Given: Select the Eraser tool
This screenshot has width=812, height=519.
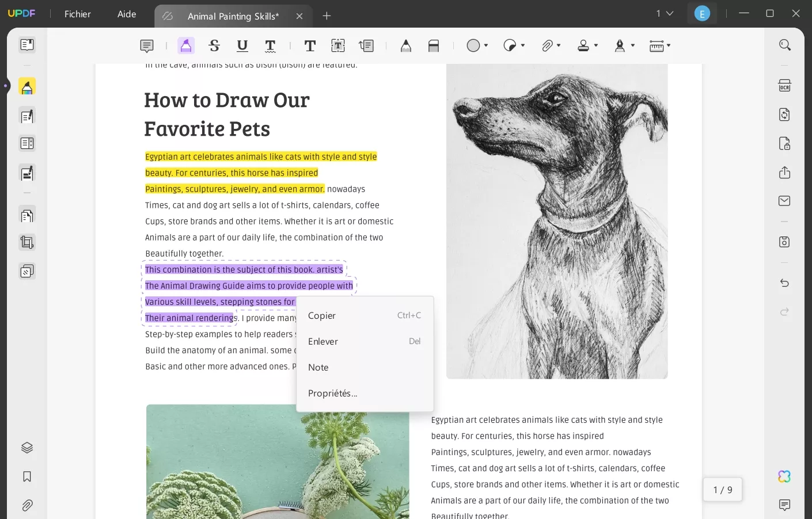Looking at the screenshot, I should click(x=434, y=45).
